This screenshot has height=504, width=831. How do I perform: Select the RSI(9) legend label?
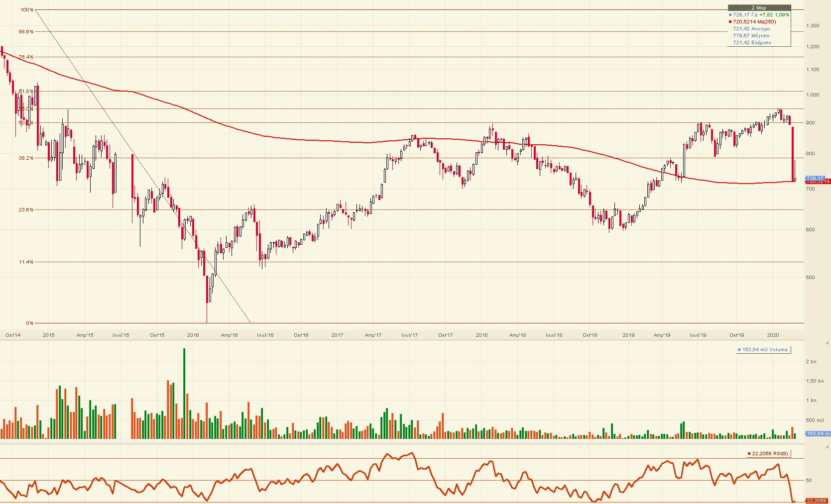tap(770, 453)
